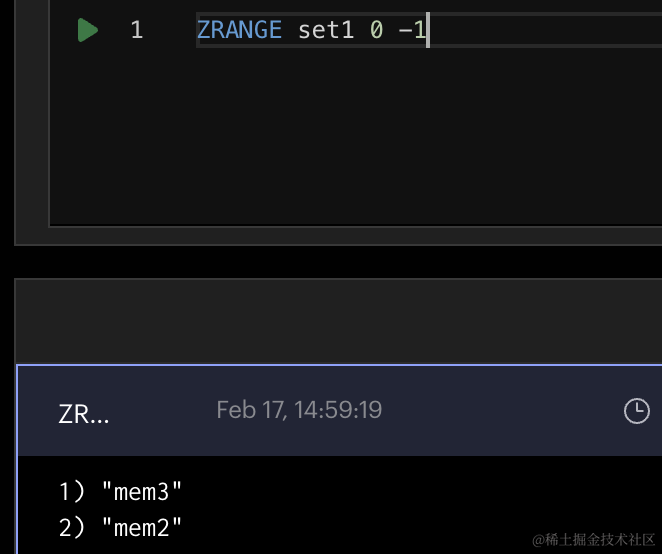Click the 0 start index argument
662x554 pixels.
376,30
